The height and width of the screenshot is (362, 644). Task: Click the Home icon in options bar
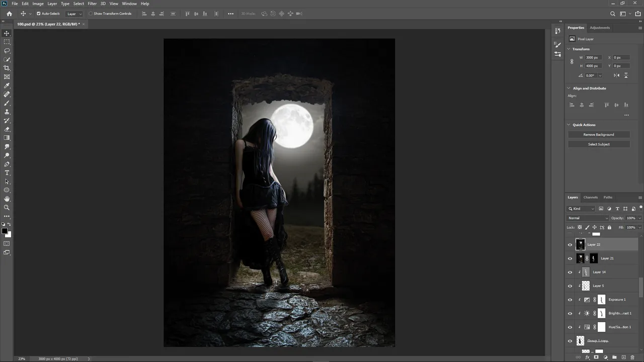[9, 14]
